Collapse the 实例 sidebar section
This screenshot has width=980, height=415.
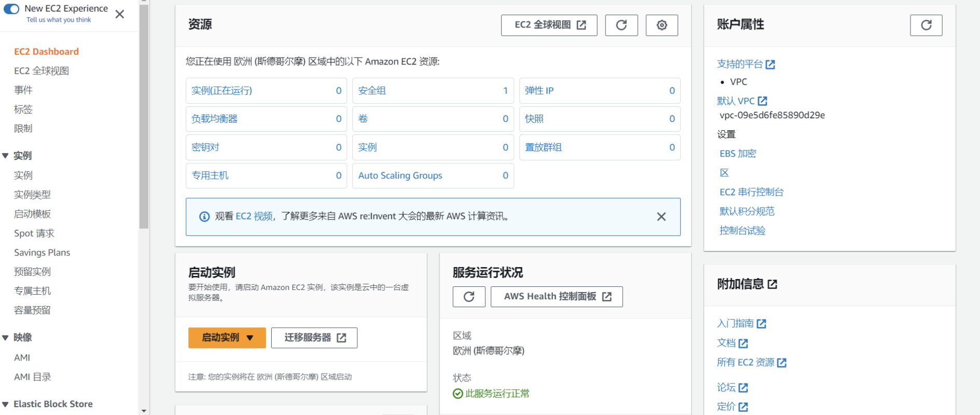pos(6,156)
